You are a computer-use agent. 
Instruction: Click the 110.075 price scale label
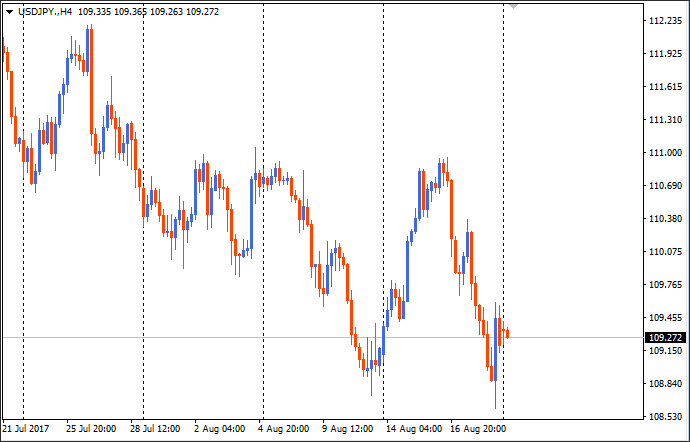(x=665, y=252)
